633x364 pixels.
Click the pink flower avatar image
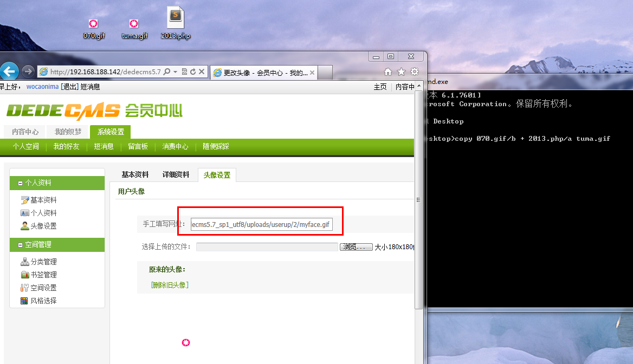click(x=186, y=343)
